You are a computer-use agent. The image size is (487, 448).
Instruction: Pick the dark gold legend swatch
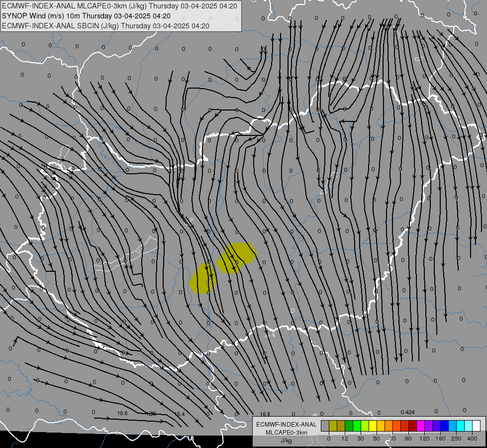coord(341,426)
